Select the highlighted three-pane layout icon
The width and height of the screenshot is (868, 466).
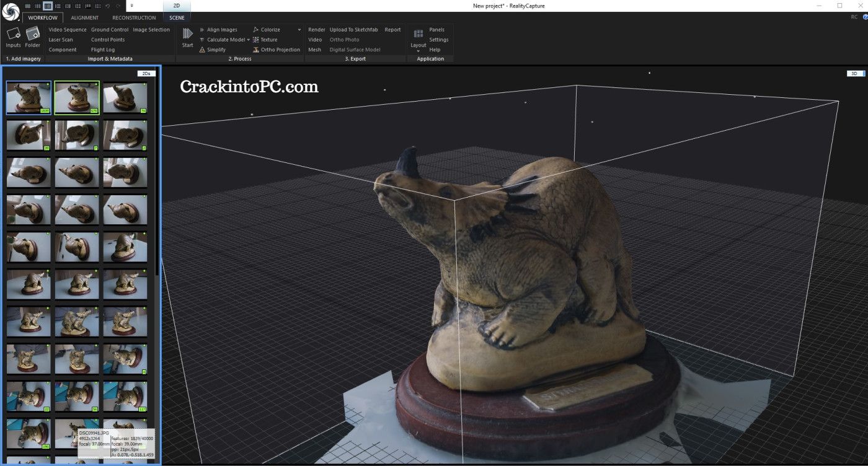tap(48, 6)
